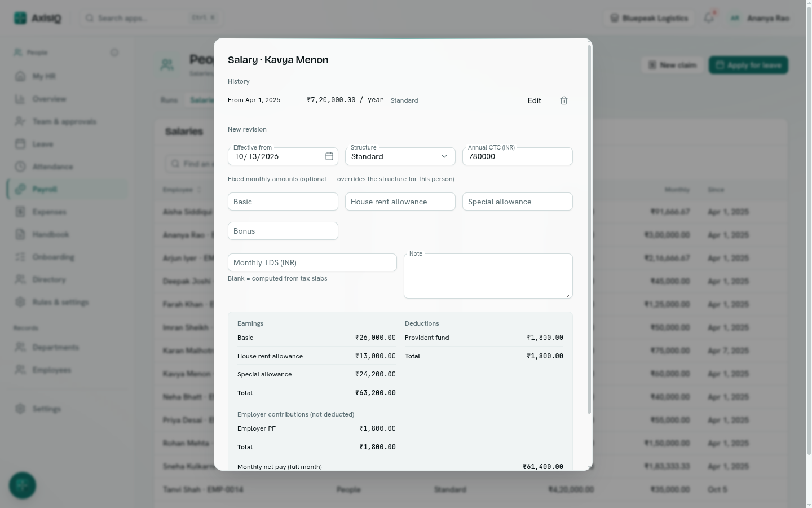
Task: Focus the Special allowance field
Action: pos(518,202)
